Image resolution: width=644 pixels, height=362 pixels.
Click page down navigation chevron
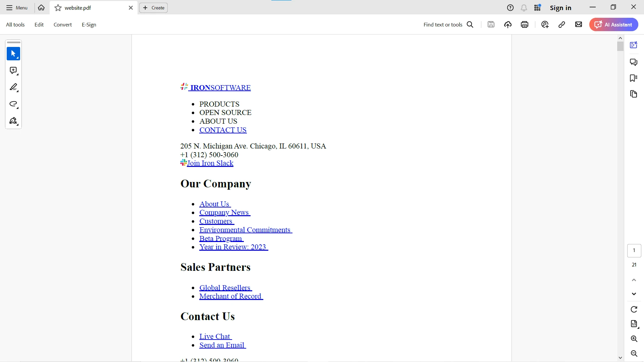pos(634,294)
